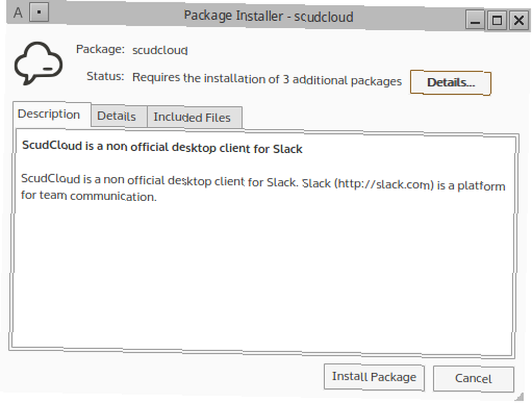Click the bold ScudCloud description heading
This screenshot has height=403, width=532.
[x=162, y=147]
